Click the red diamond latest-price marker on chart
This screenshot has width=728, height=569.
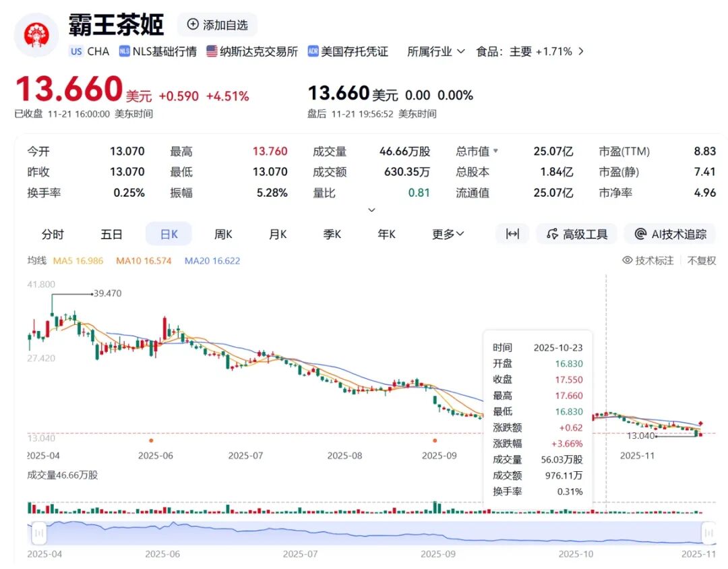click(700, 423)
